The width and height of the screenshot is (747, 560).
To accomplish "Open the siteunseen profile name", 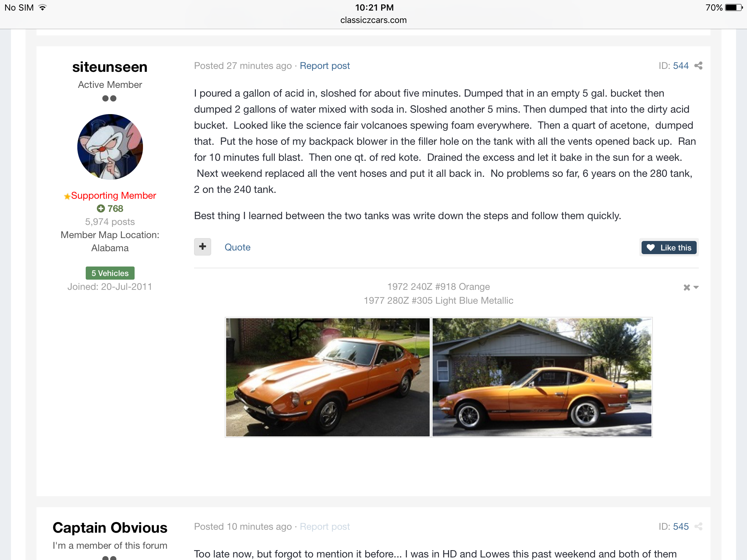I will pos(110,67).
